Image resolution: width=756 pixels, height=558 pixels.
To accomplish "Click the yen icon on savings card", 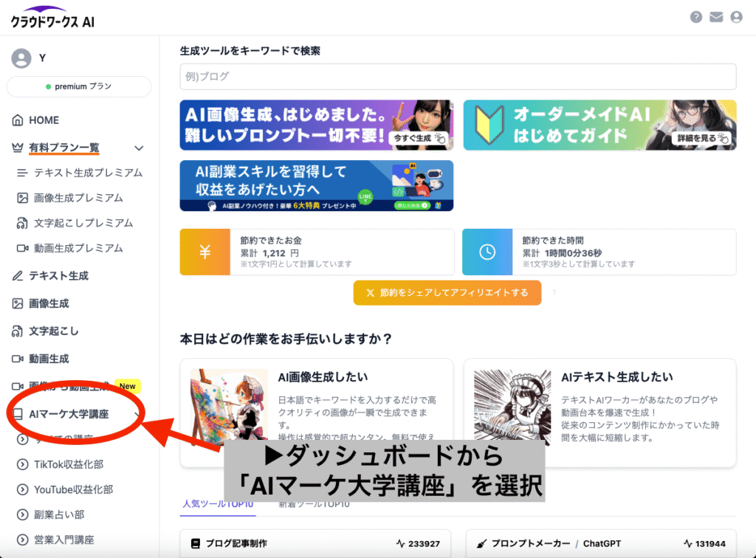I will (x=205, y=252).
